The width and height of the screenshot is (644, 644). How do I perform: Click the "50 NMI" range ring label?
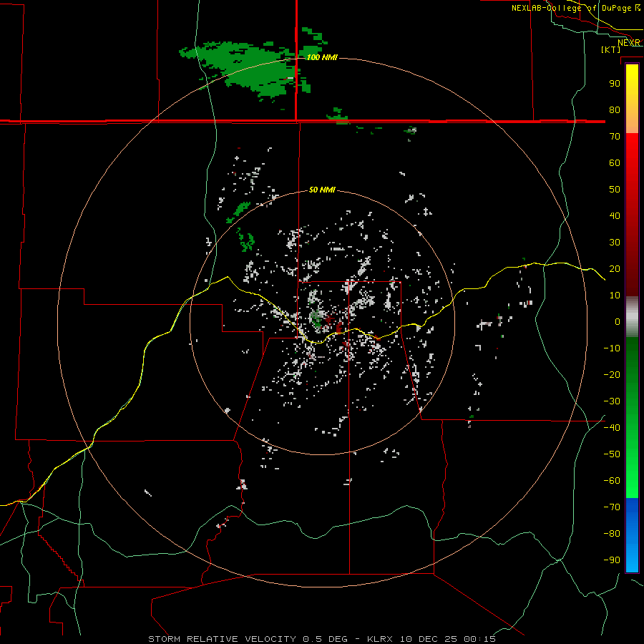click(322, 190)
